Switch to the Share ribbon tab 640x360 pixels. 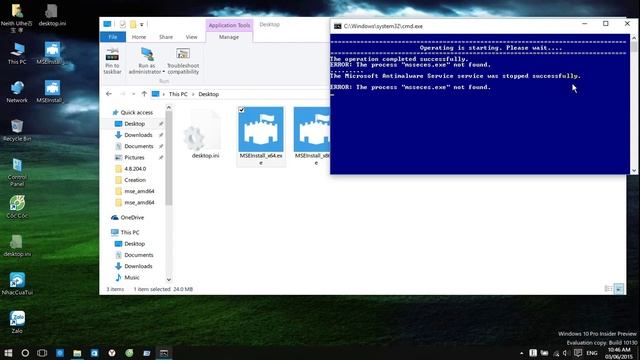coord(166,37)
